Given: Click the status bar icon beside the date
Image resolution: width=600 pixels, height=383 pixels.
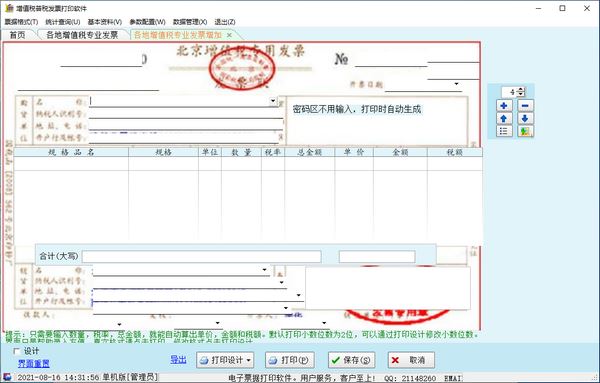Looking at the screenshot, I should click(x=7, y=377).
